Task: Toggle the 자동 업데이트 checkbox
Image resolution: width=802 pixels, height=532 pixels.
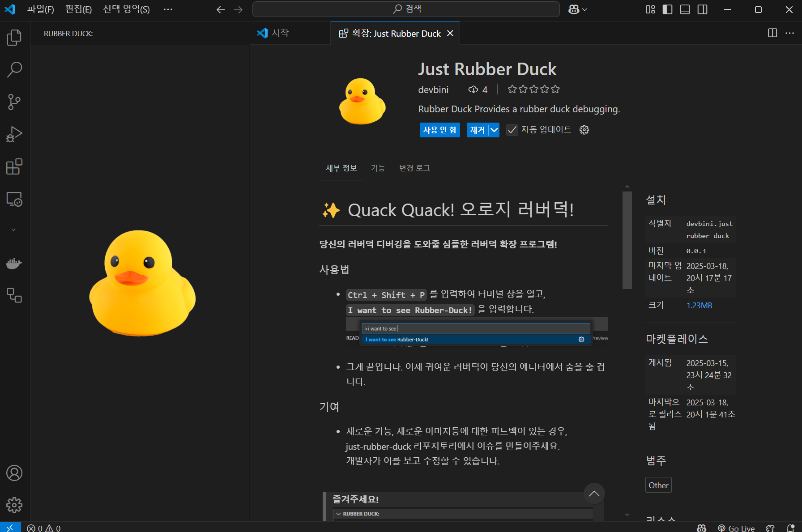Action: point(512,130)
